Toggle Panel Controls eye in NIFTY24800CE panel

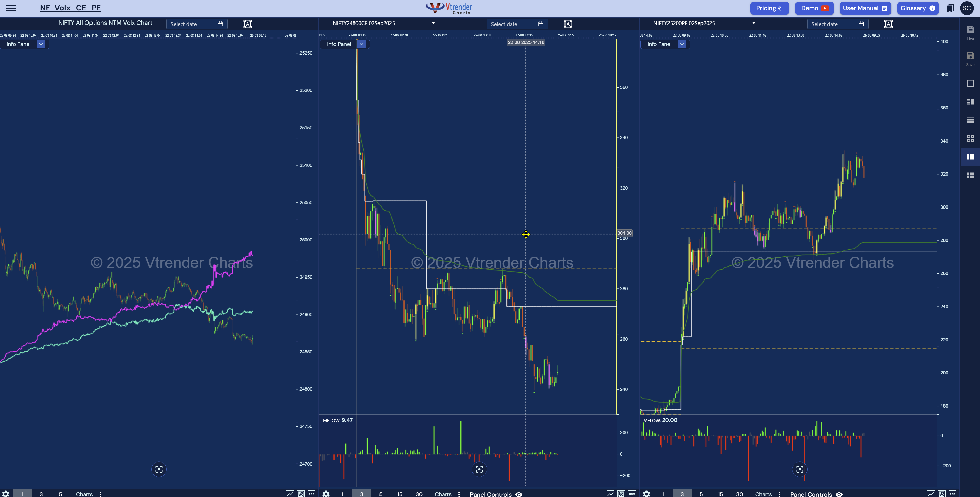(518, 494)
